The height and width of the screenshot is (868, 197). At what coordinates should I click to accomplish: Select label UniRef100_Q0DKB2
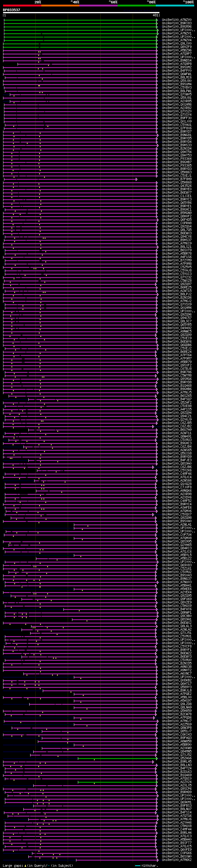tap(176, 680)
